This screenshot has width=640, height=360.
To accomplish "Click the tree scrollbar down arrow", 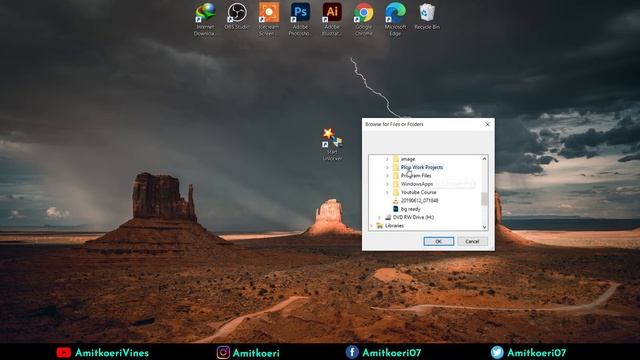I will [484, 227].
